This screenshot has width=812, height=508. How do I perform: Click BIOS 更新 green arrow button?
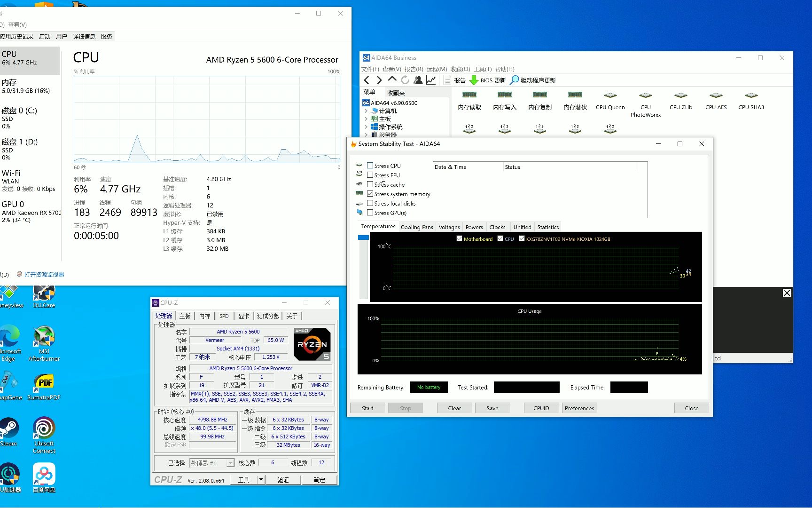[488, 80]
